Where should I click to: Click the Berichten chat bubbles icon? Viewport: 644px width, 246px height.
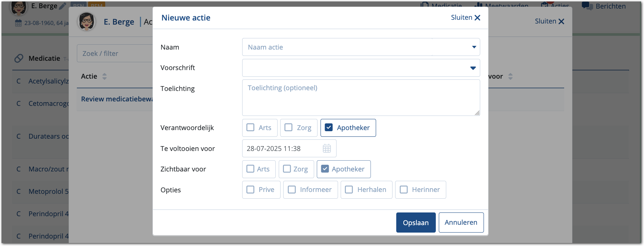tap(587, 6)
